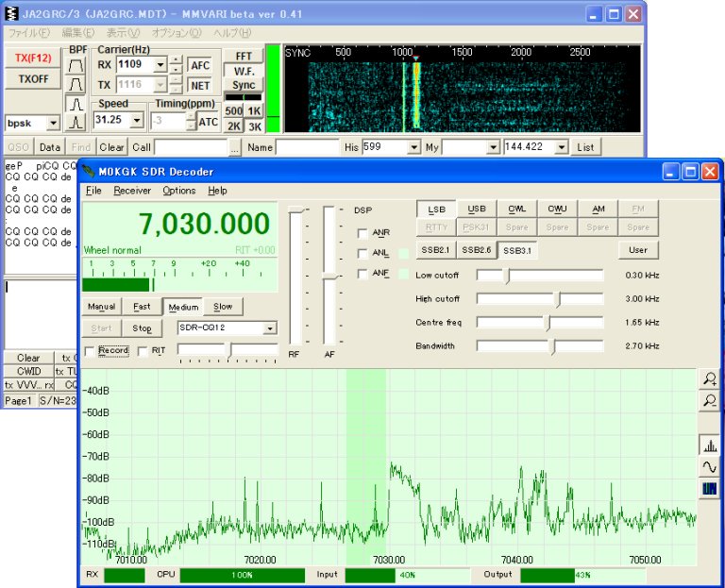This screenshot has height=588, width=725.
Task: Click the Call input field in MMVARI
Action: (192, 147)
